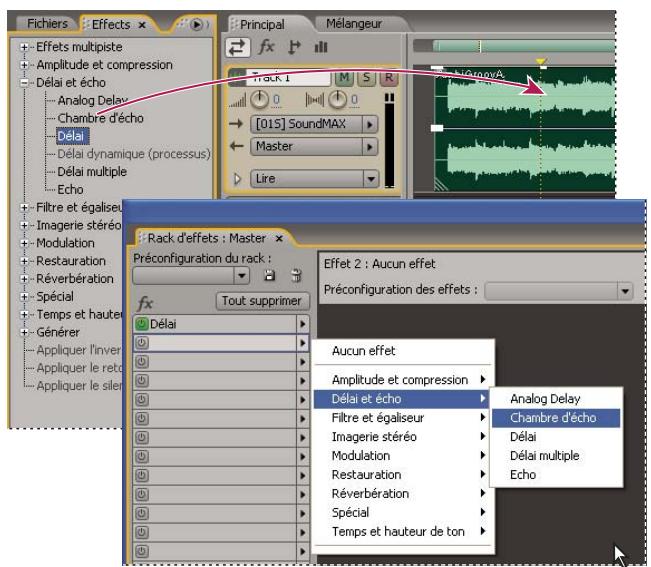Expand the Réverbération tree node

(24, 279)
